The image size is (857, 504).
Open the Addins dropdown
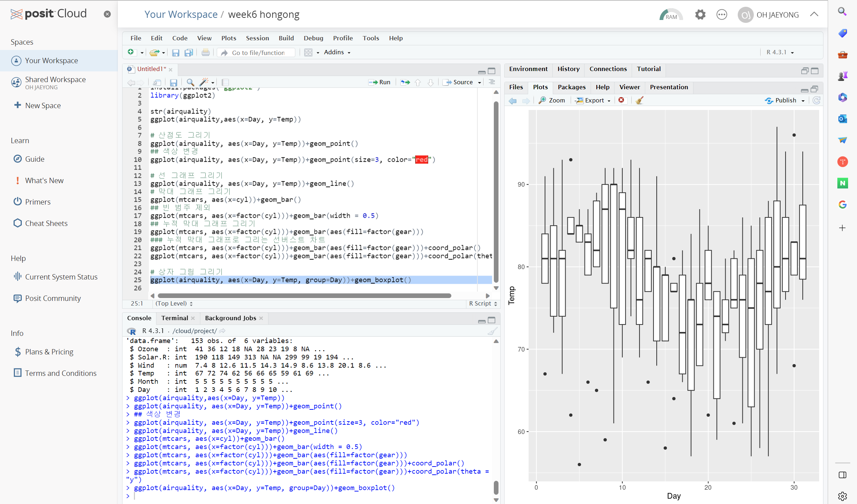[x=337, y=52]
